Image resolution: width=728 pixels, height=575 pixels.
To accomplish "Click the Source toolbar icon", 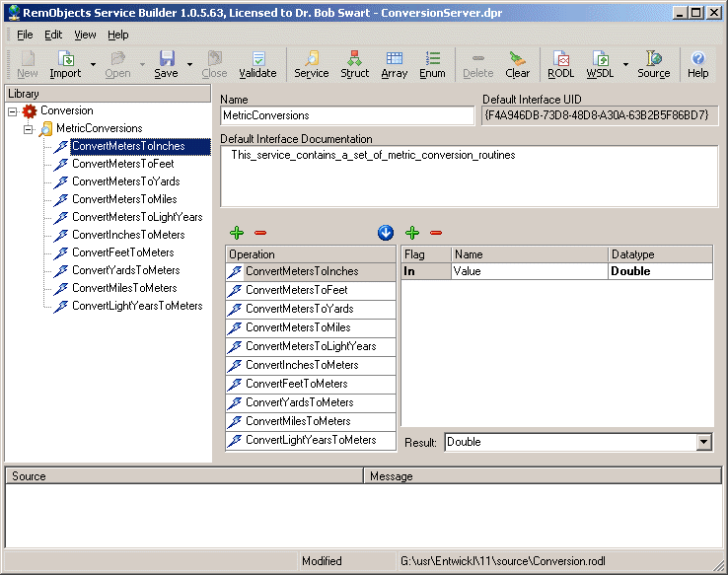I will [x=654, y=64].
